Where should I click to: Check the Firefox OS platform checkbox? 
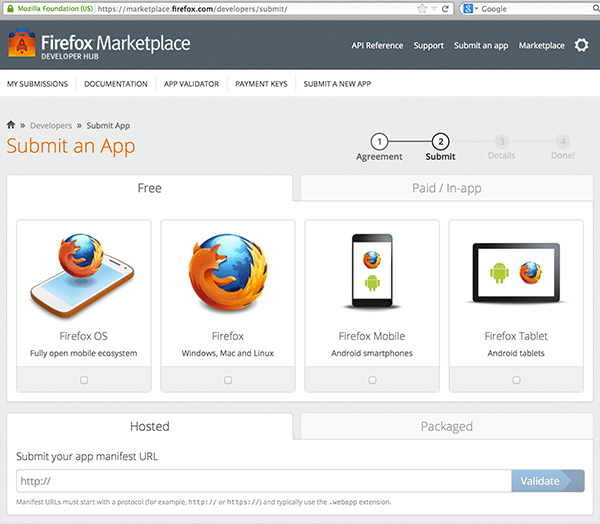[x=84, y=380]
